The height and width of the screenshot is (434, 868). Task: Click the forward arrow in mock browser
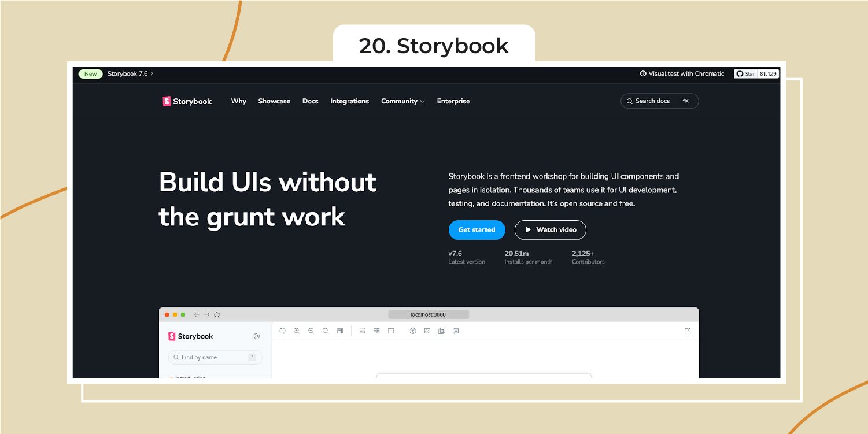[x=207, y=315]
